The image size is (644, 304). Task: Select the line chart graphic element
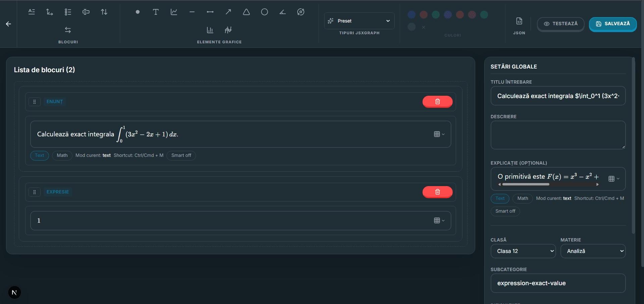click(174, 12)
